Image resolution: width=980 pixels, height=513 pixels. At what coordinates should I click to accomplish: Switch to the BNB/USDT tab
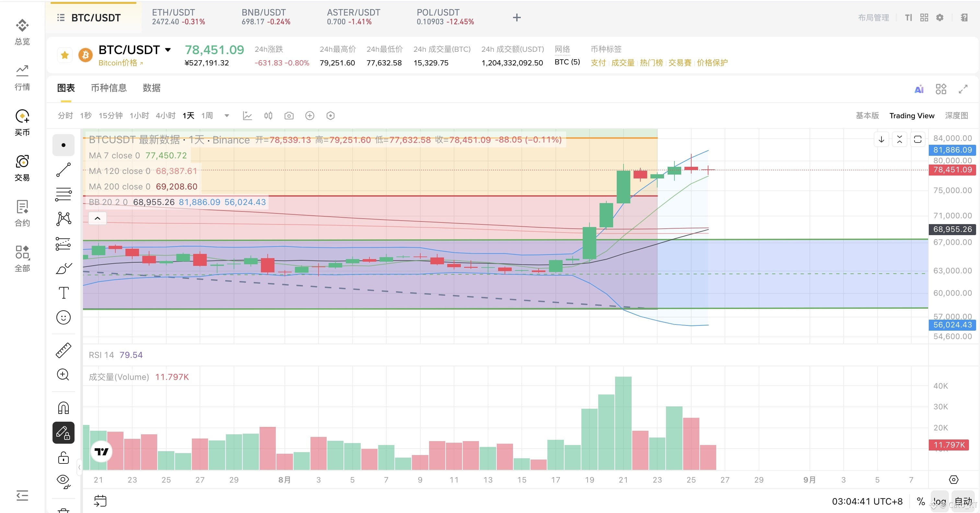tap(266, 17)
